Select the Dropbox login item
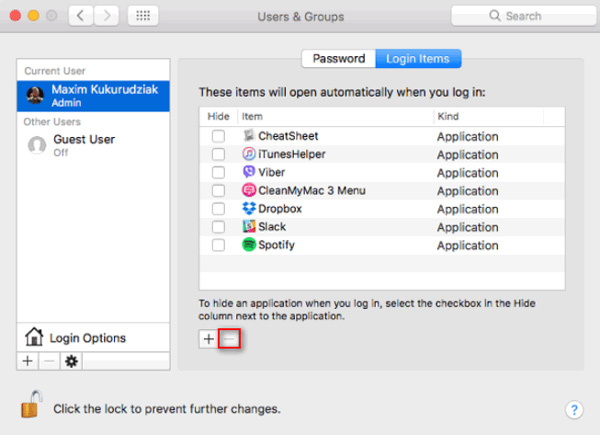This screenshot has width=600, height=435. click(x=382, y=209)
